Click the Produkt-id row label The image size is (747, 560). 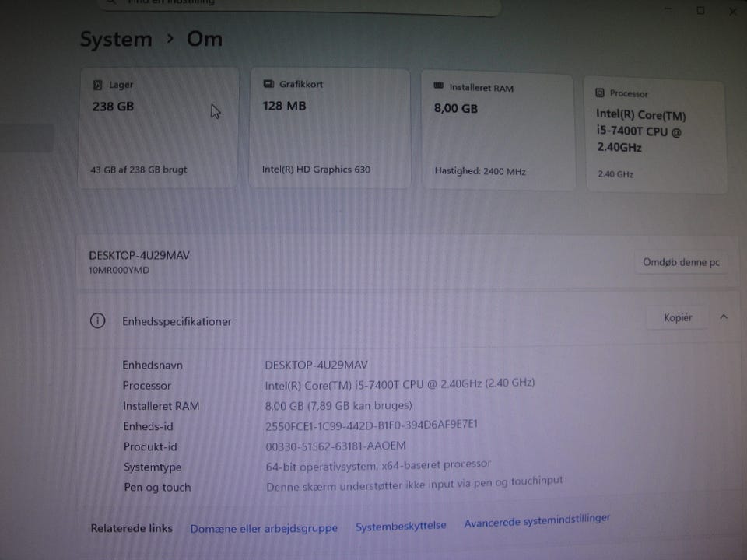click(x=150, y=446)
